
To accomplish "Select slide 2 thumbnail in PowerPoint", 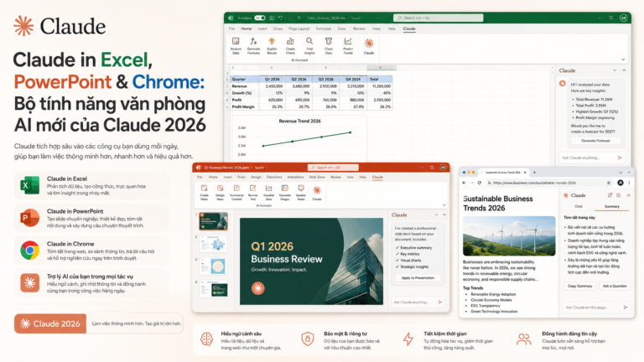I will point(214,243).
